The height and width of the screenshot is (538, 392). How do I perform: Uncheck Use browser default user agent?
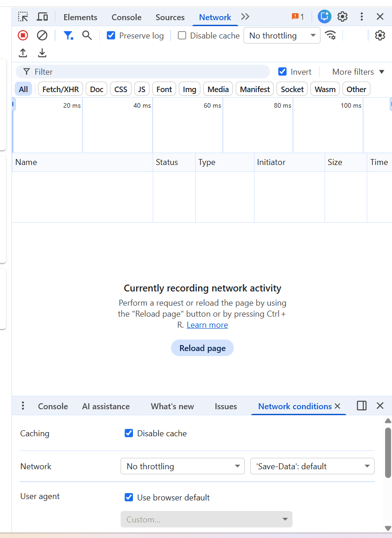tap(129, 497)
